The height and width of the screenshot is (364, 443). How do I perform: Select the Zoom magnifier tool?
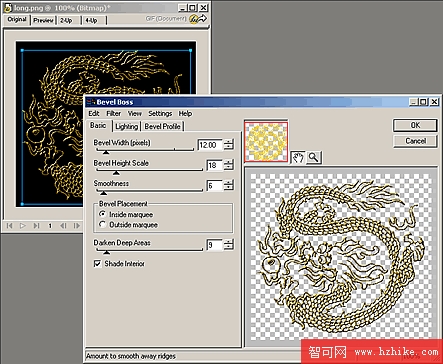pyautogui.click(x=313, y=157)
